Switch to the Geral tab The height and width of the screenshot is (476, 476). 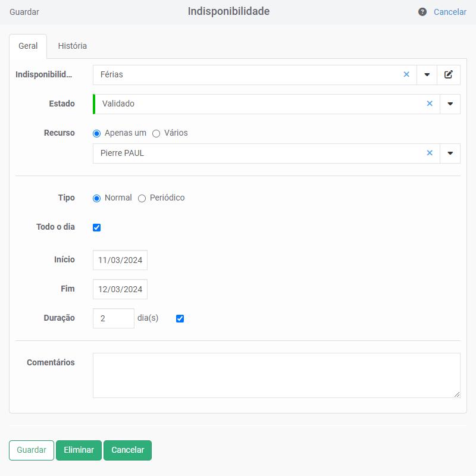point(28,46)
